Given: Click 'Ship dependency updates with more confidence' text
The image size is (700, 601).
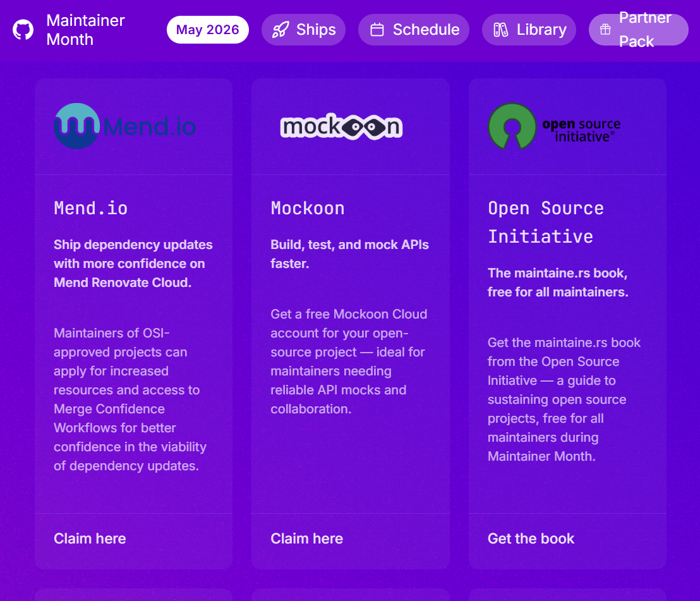Looking at the screenshot, I should [x=133, y=264].
